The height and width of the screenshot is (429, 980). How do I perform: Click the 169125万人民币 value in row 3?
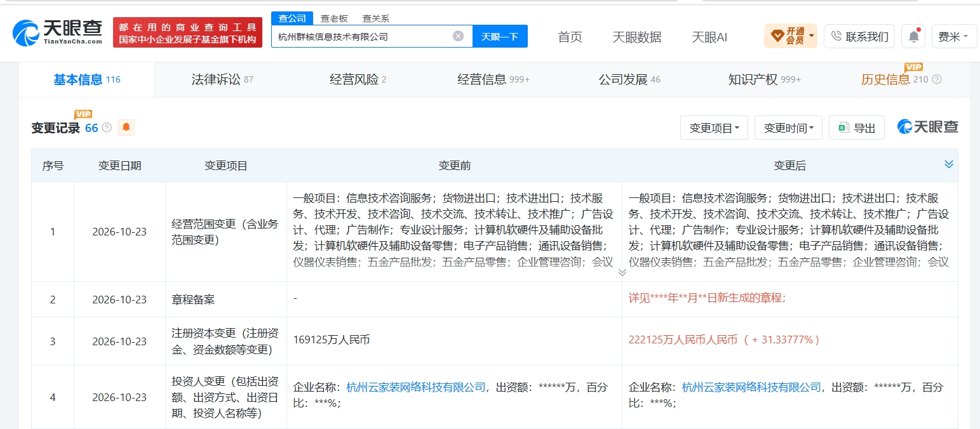(x=332, y=340)
